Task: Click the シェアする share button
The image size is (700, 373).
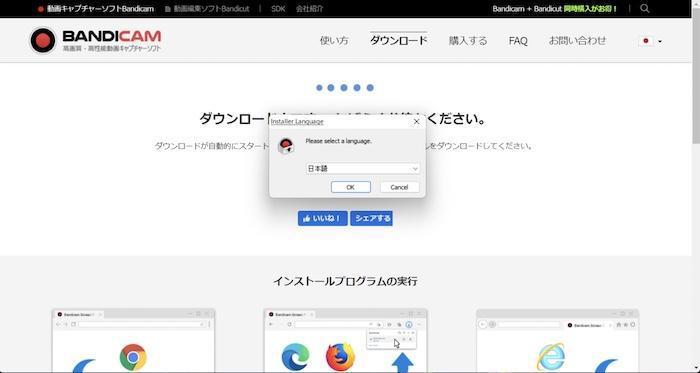Action: pos(371,218)
